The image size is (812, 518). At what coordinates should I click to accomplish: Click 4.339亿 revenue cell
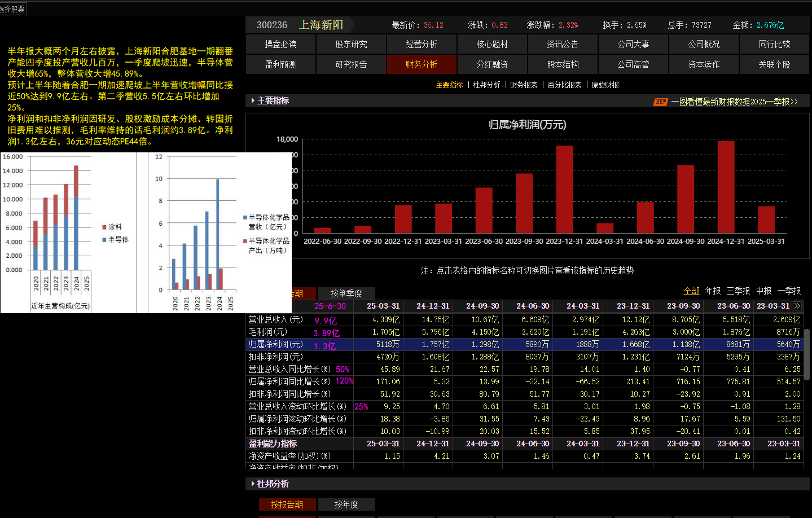(386, 319)
